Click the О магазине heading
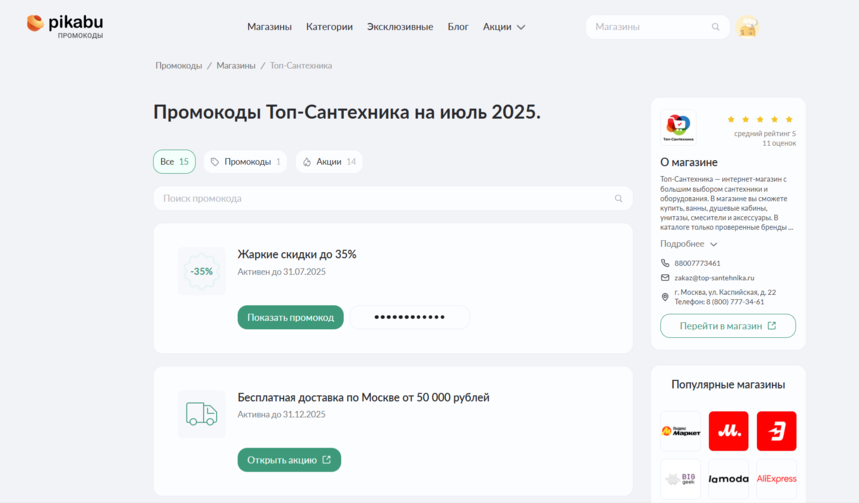The height and width of the screenshot is (503, 859). click(x=689, y=162)
